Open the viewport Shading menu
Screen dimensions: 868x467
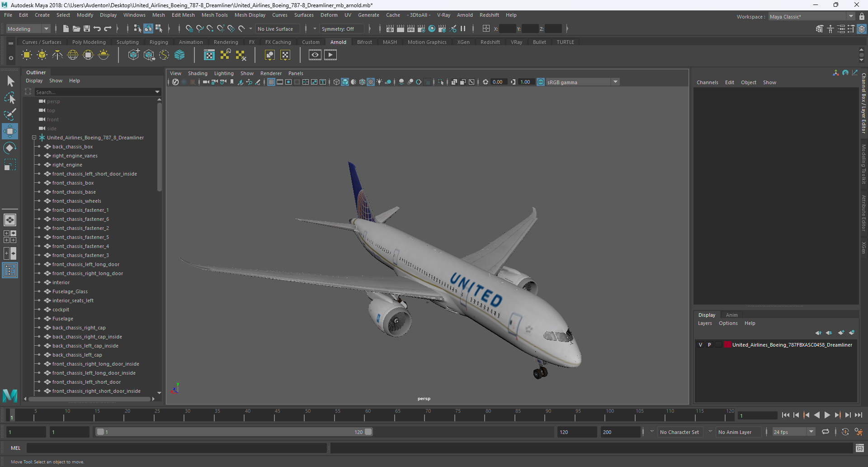point(198,73)
